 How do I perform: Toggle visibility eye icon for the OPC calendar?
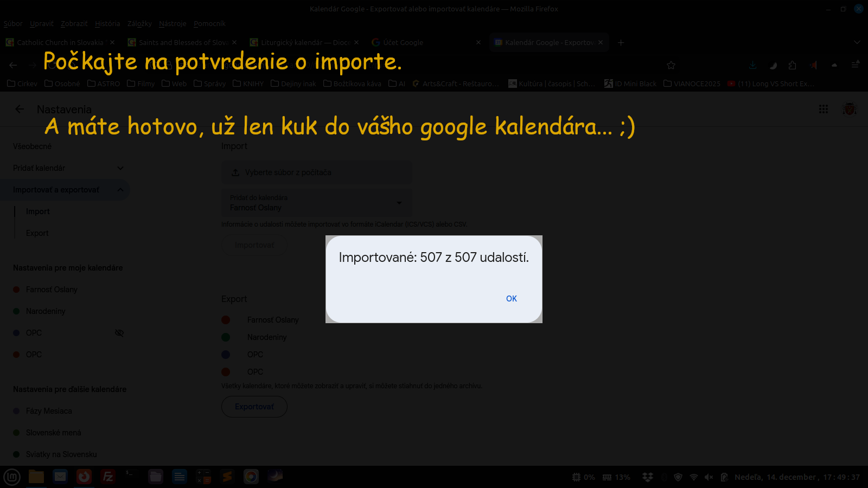tap(119, 333)
